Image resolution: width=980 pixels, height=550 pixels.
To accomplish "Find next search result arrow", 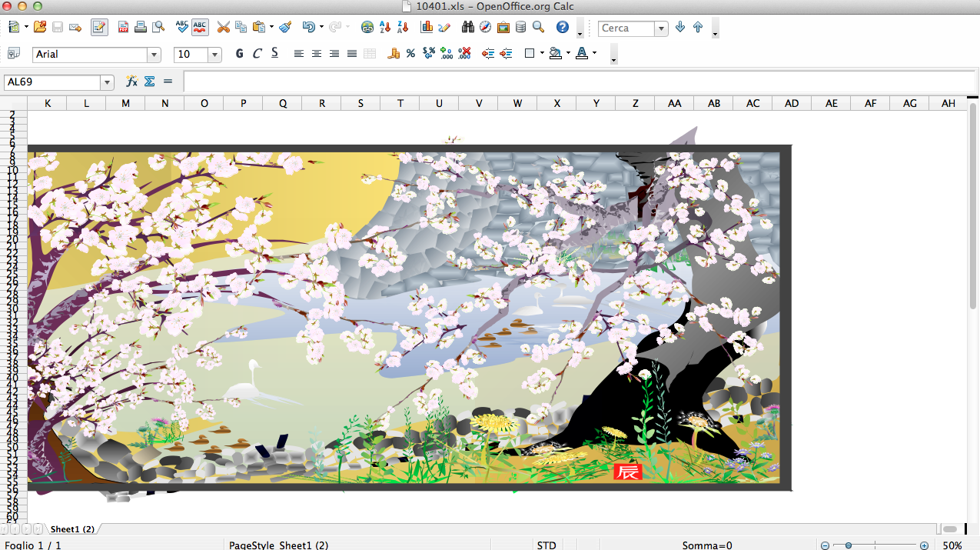I will point(680,28).
